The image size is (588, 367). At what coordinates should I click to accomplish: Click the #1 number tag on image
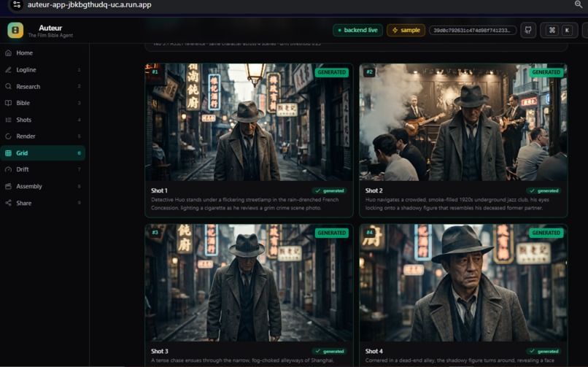[x=155, y=72]
